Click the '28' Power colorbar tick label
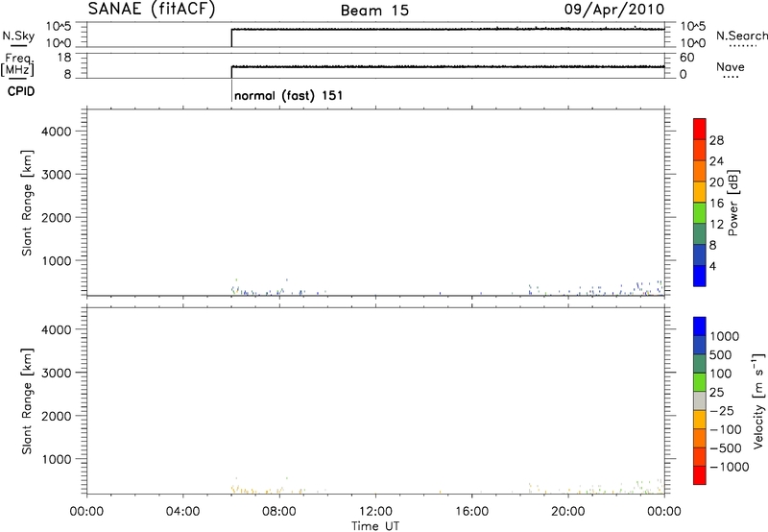This screenshot has height=532, width=768. [x=716, y=140]
